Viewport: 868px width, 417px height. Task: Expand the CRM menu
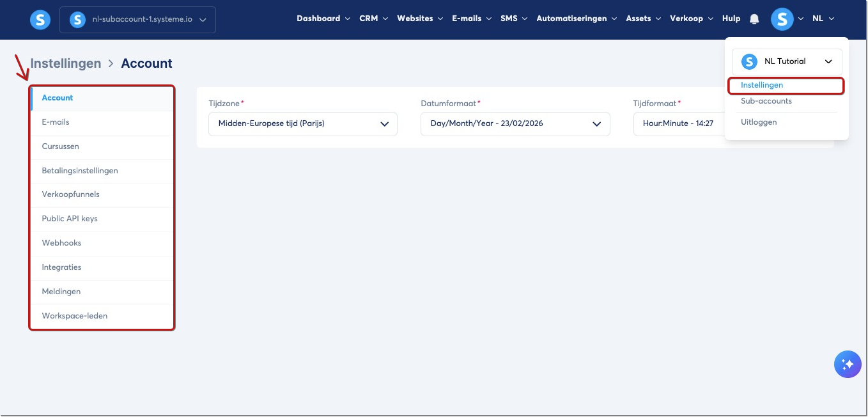pyautogui.click(x=374, y=19)
